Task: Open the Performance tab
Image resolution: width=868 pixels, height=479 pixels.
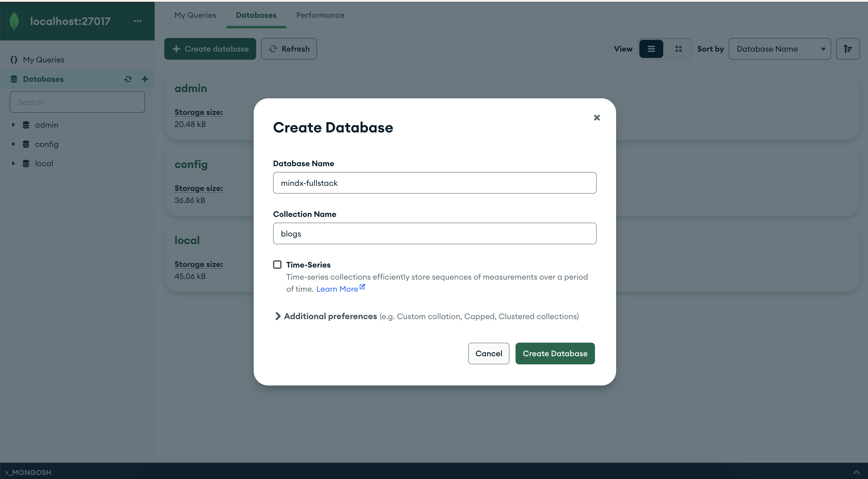Action: (x=320, y=15)
